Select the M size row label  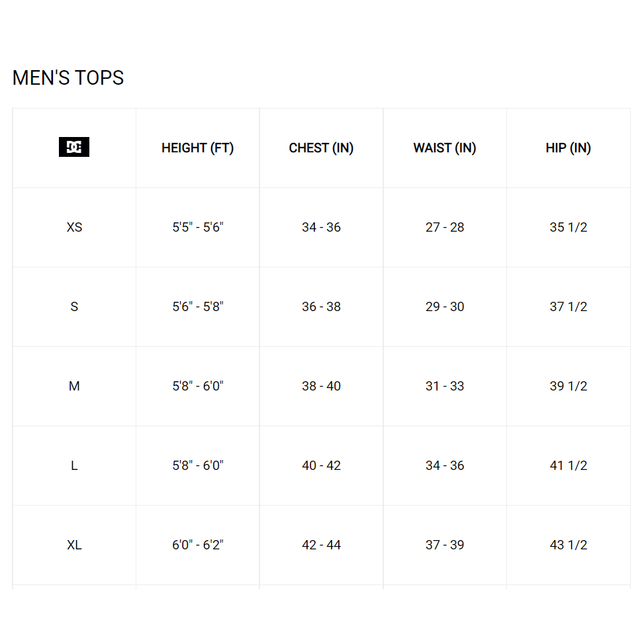[74, 386]
